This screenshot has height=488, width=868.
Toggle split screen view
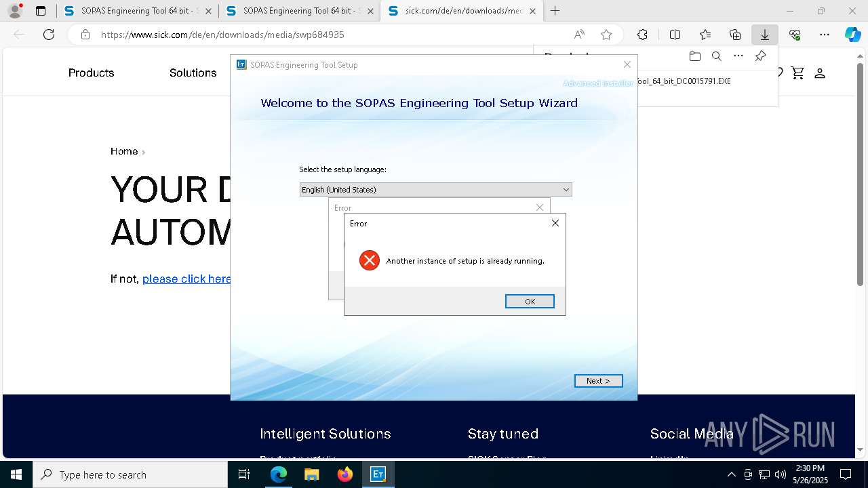coord(675,35)
